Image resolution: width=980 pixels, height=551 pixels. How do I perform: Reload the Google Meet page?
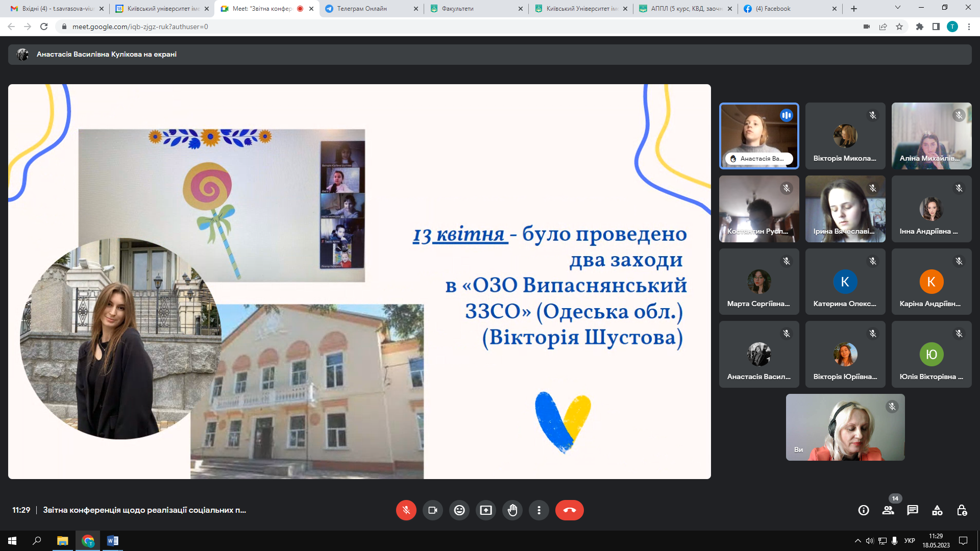(44, 27)
